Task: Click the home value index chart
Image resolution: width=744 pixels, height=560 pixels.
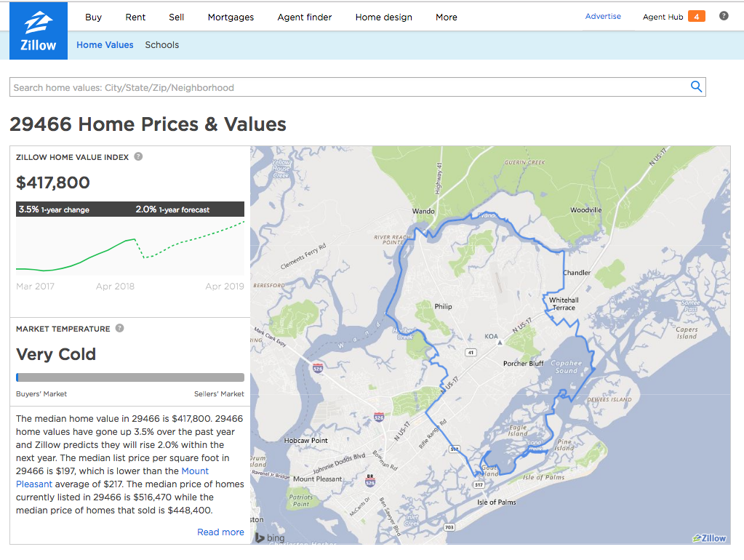Action: 130,246
